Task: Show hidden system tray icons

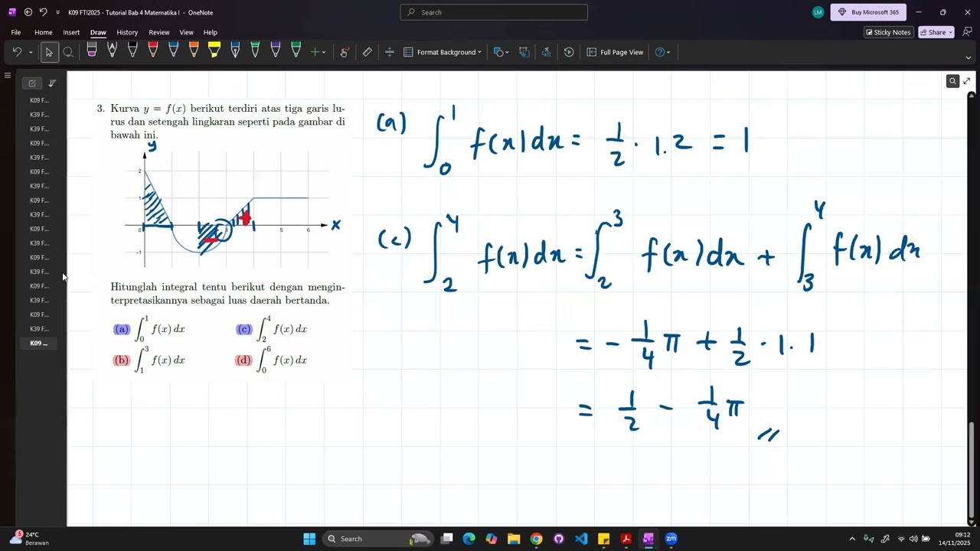Action: pos(852,539)
